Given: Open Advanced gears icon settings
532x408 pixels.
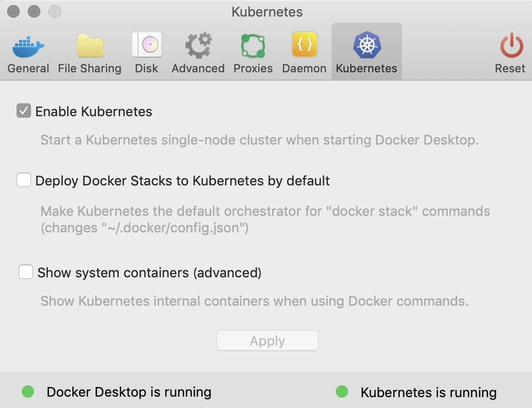Looking at the screenshot, I should (x=198, y=45).
